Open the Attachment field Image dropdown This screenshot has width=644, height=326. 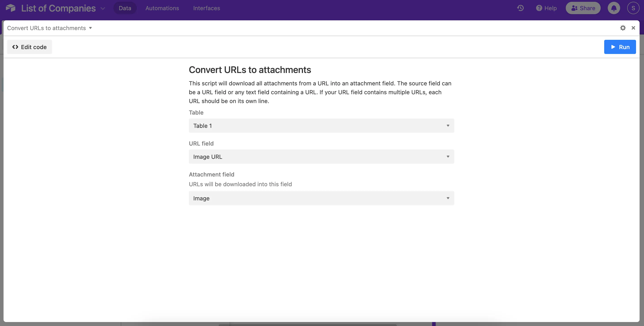point(321,198)
